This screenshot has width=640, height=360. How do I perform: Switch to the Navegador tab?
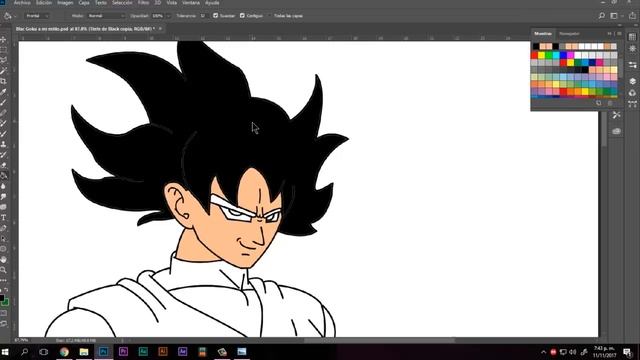(569, 33)
